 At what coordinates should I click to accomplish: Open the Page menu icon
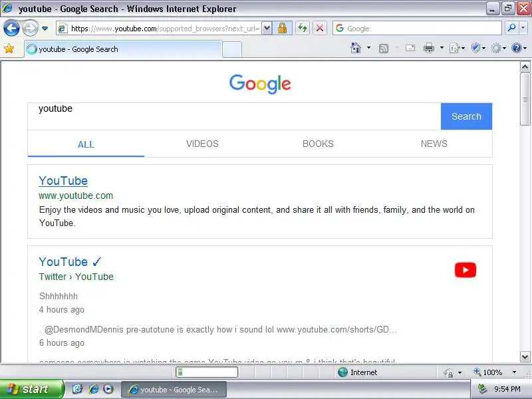[x=455, y=49]
